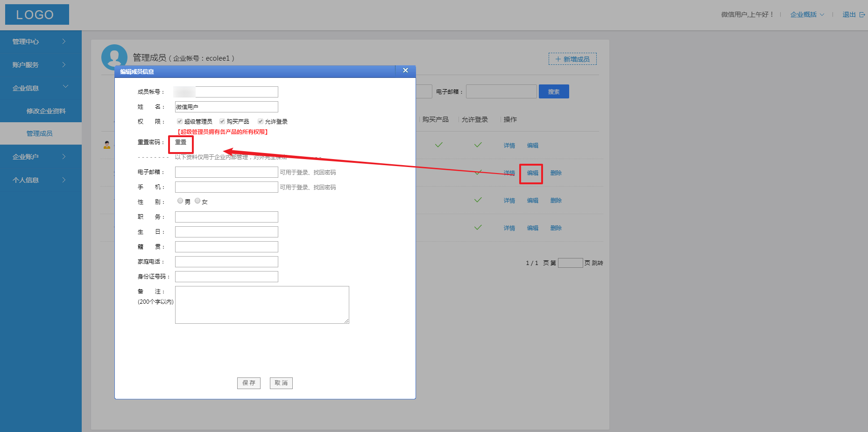Select the 男 gender radio button
Screen dimensions: 868x432
click(x=180, y=201)
